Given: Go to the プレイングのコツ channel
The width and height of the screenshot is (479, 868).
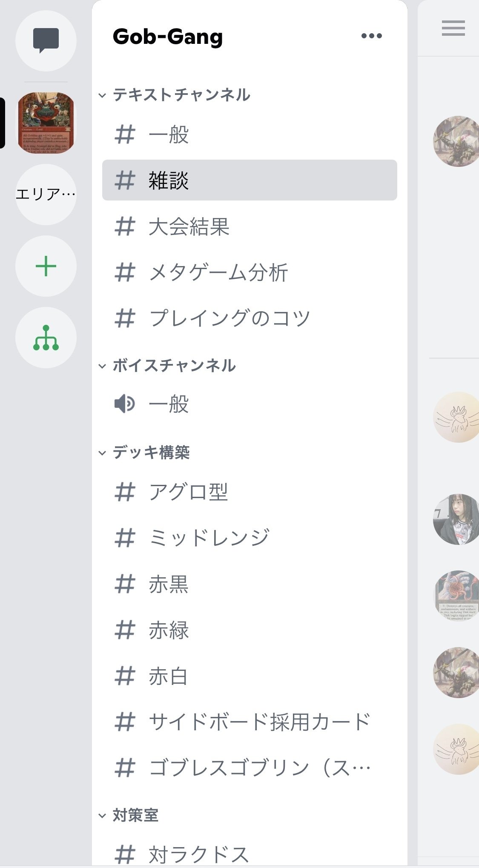Looking at the screenshot, I should (250, 318).
